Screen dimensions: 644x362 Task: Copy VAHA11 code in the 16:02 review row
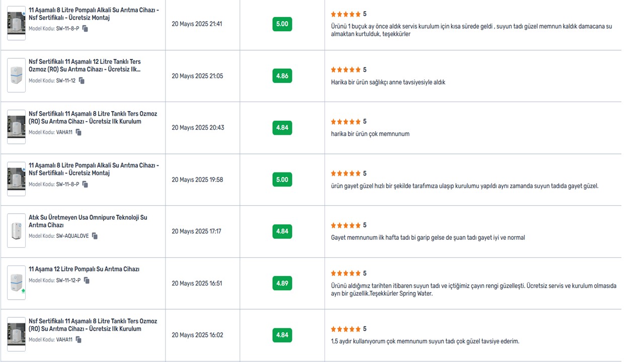point(78,339)
